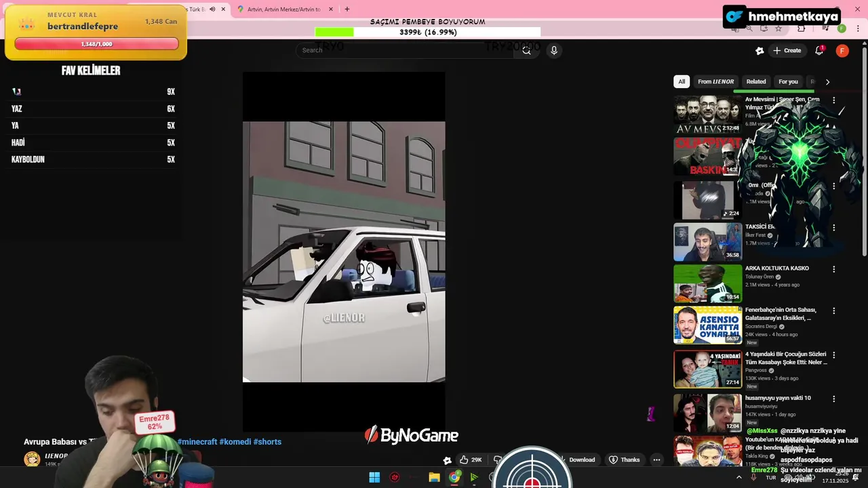Click Ask/AI sparkle icon beside like button

[x=447, y=460]
